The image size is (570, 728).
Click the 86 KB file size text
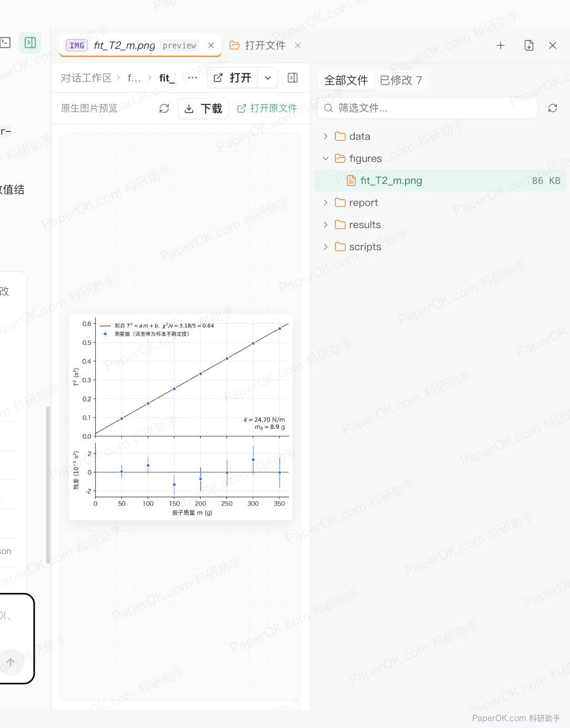(x=546, y=180)
